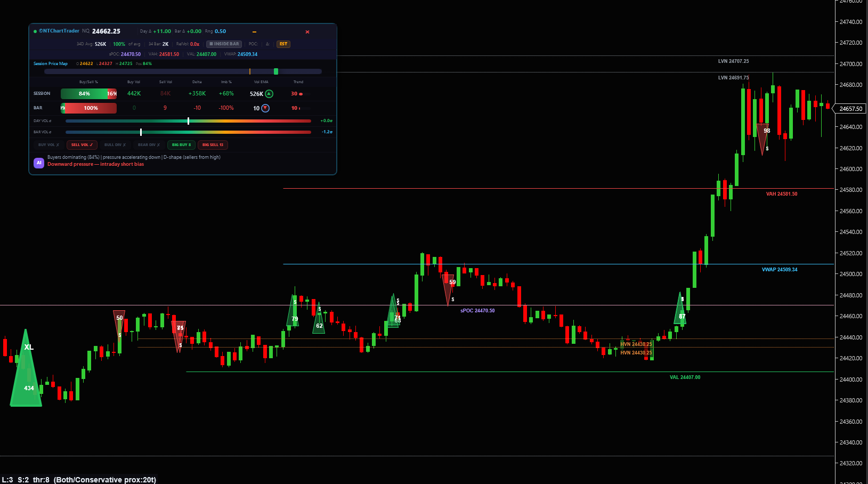Screen dimensions: 868x484
Task: Click the BAR VOL sigma gradient bar marker
Action: pyautogui.click(x=141, y=132)
